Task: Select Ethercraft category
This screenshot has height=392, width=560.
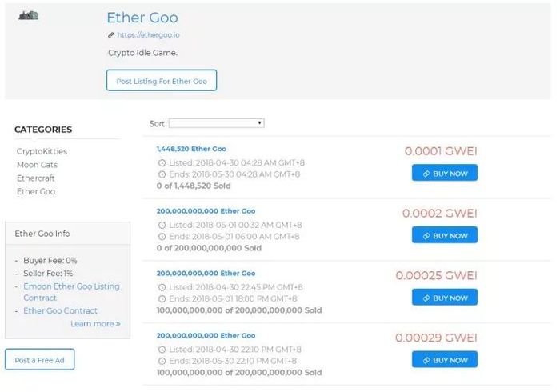Action: click(x=36, y=178)
